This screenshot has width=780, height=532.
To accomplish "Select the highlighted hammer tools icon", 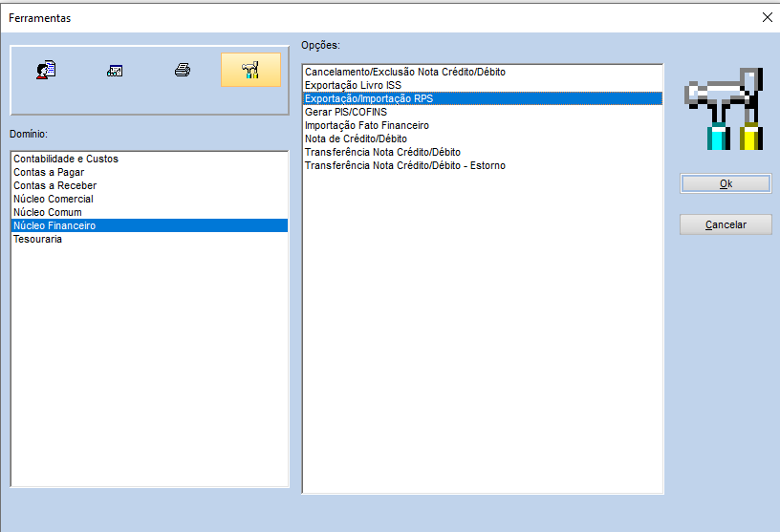I will 250,70.
